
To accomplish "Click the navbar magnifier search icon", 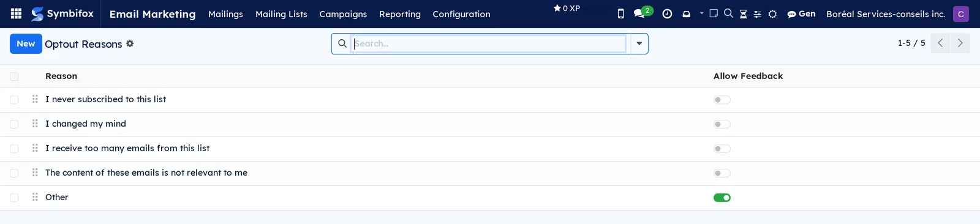I will pyautogui.click(x=728, y=13).
